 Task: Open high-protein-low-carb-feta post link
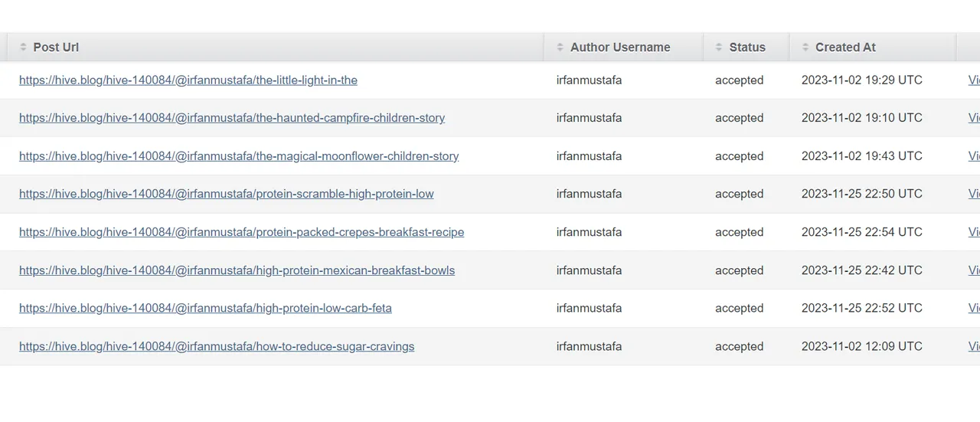pyautogui.click(x=205, y=308)
